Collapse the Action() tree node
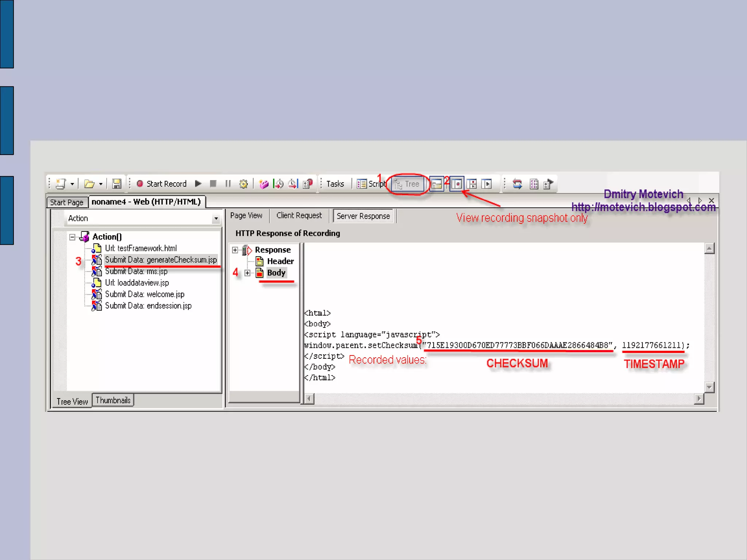 click(72, 237)
